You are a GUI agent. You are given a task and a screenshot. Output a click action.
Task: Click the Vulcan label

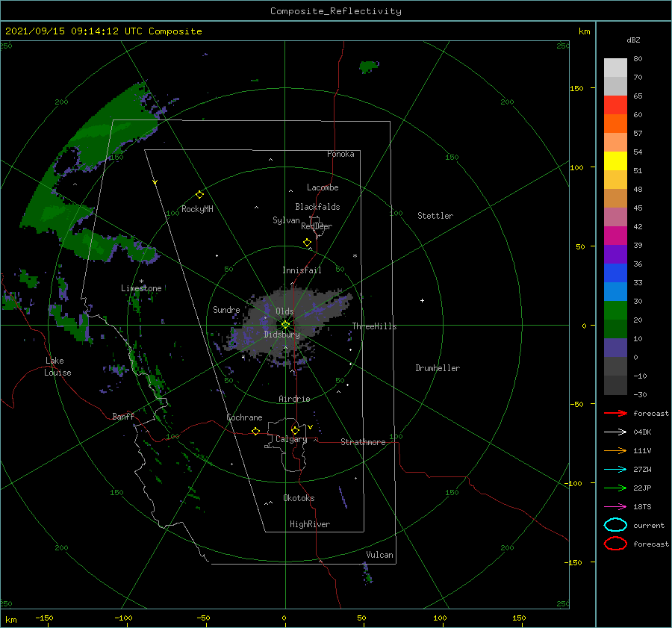tap(379, 555)
